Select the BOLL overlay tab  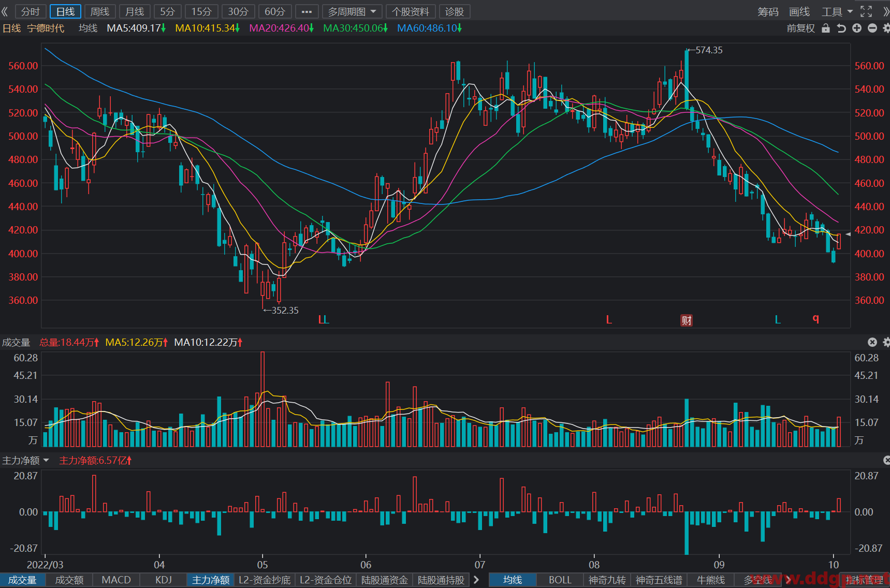560,580
